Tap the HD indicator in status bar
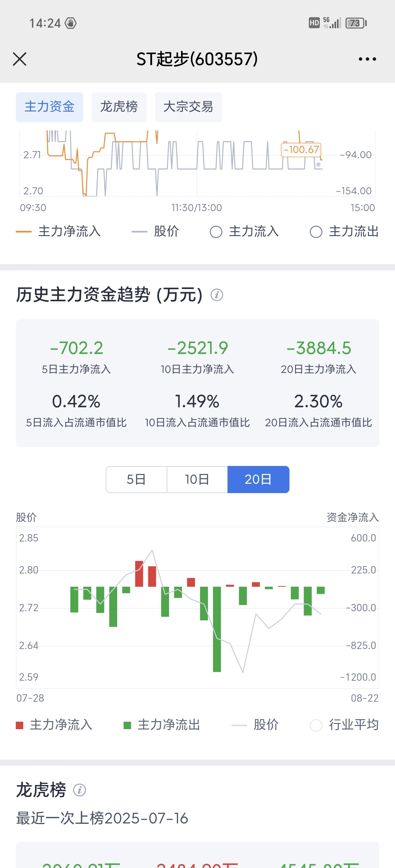395x868 pixels. click(314, 23)
